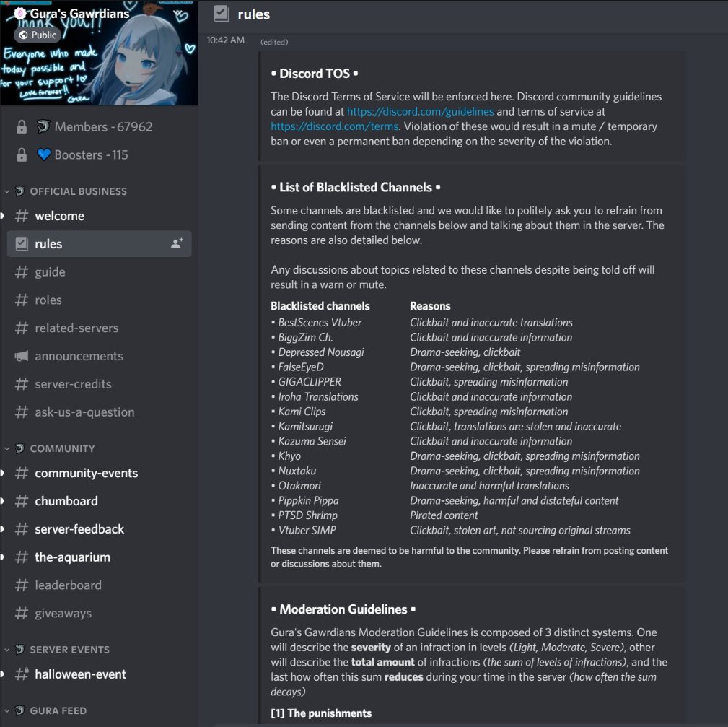Click the hash icon beside giveaways
This screenshot has height=727, width=728.
point(22,613)
